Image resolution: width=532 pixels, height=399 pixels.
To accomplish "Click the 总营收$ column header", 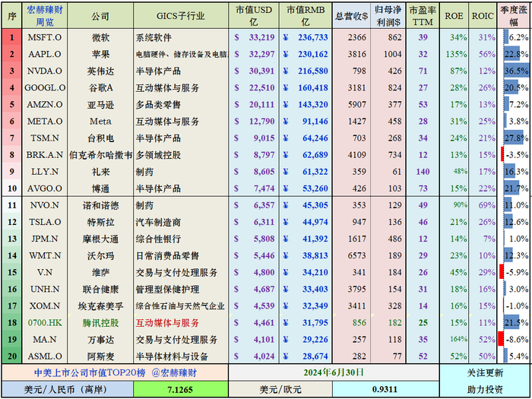I will point(351,16).
